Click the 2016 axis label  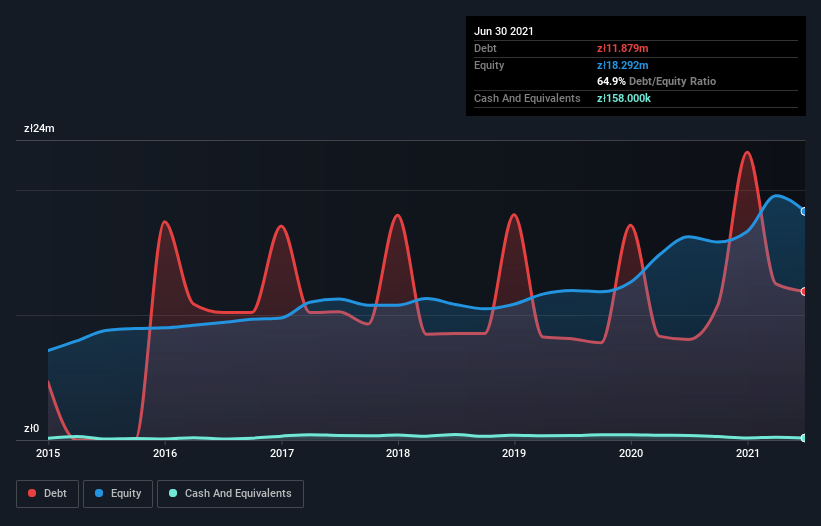(165, 454)
